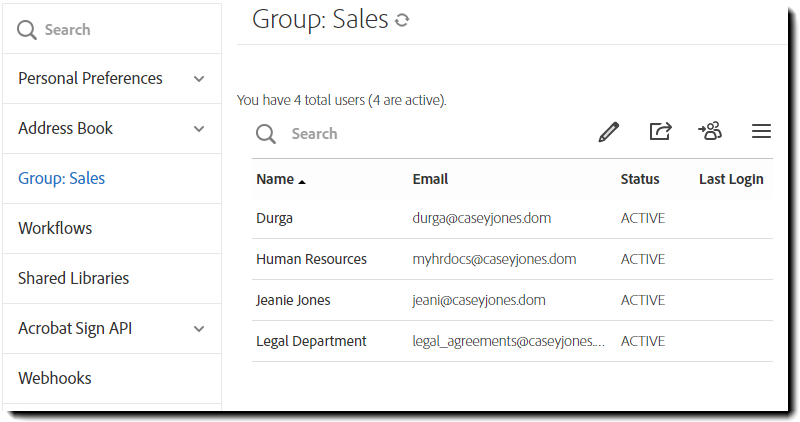Select Group: Sales in sidebar
Screen dimensions: 800x422
tap(61, 178)
